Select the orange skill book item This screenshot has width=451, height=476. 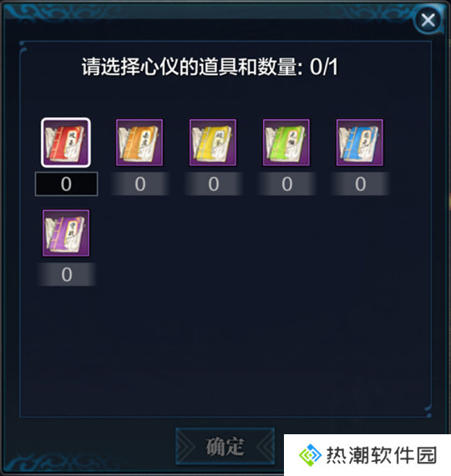(x=139, y=143)
